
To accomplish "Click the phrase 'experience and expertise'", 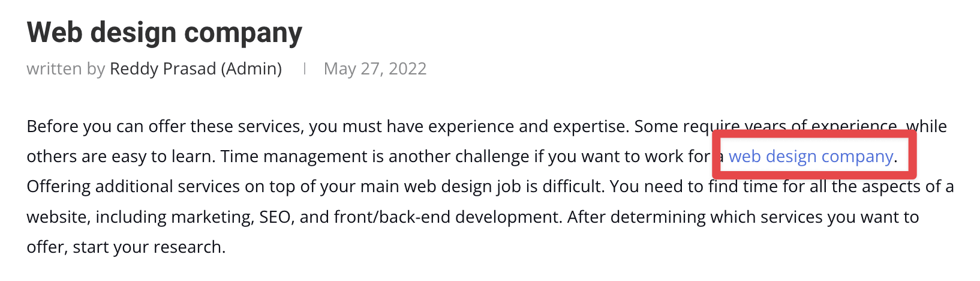I will (x=525, y=127).
